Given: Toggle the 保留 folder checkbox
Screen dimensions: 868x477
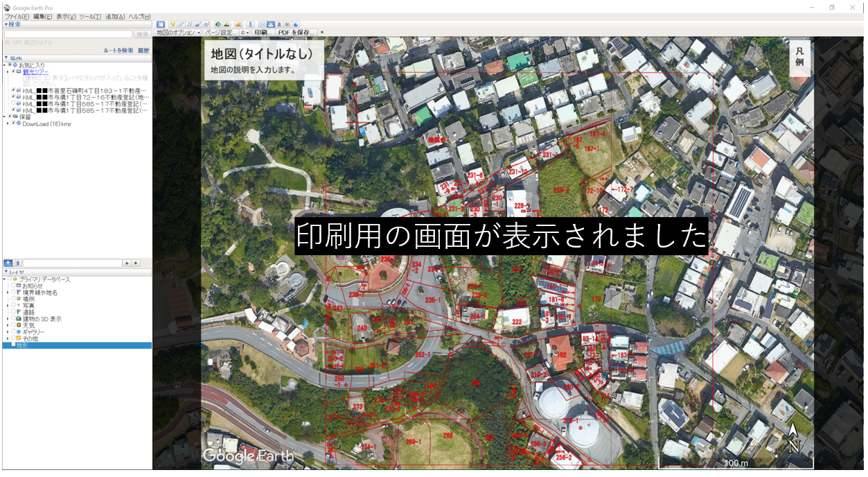Looking at the screenshot, I should (10, 116).
